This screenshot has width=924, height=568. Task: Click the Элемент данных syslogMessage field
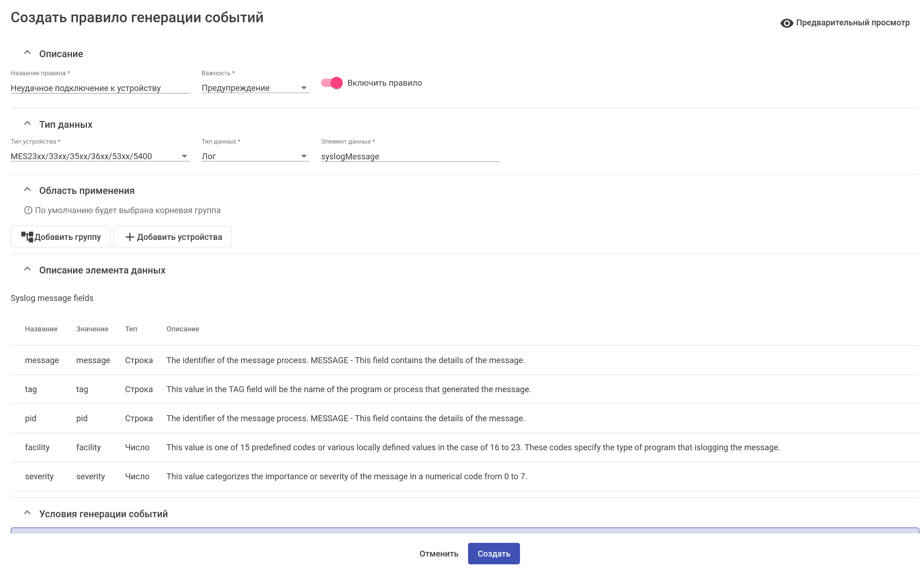click(410, 156)
